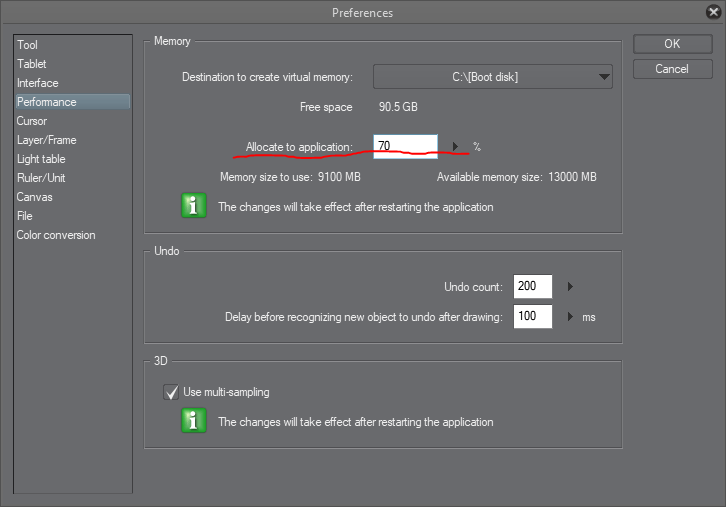The width and height of the screenshot is (726, 507).
Task: Switch to the Cursor category
Action: tap(32, 121)
